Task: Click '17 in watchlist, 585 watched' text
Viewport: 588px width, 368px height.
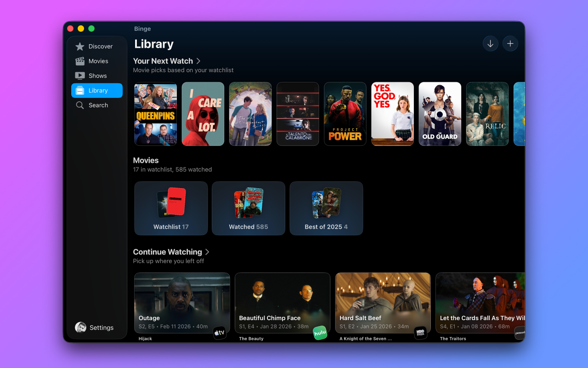Action: pyautogui.click(x=172, y=169)
